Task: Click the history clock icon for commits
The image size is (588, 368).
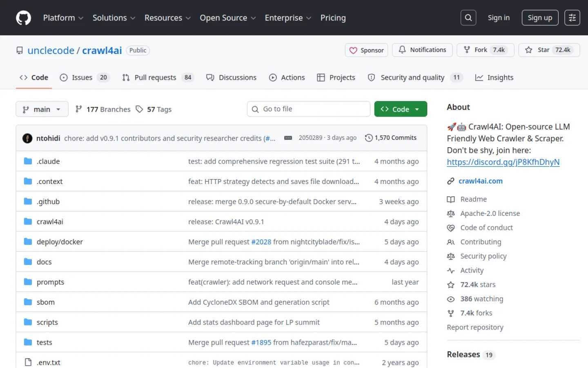Action: click(x=369, y=138)
